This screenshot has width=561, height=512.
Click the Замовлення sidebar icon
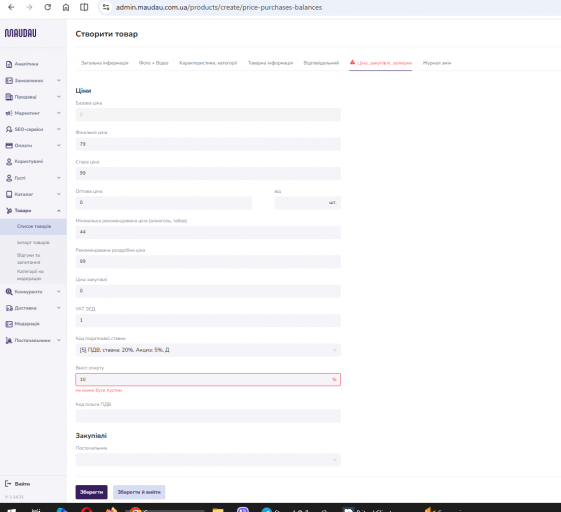[x=9, y=81]
